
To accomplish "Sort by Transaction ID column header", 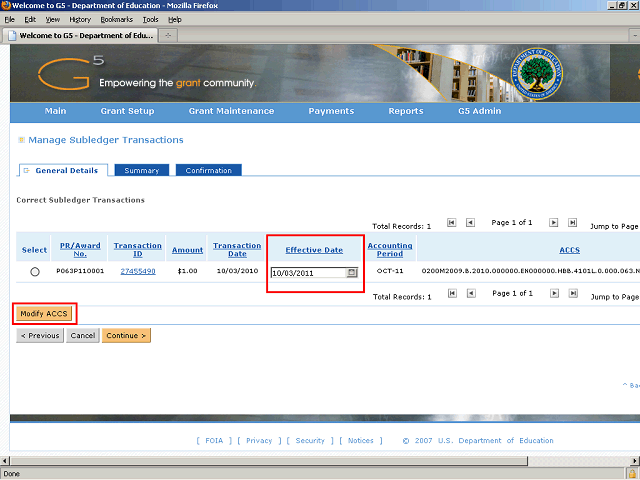I will click(138, 250).
